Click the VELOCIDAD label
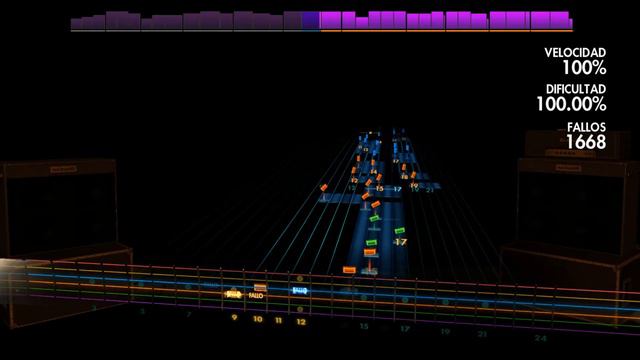Screen dimensions: 640x360 (x=575, y=53)
